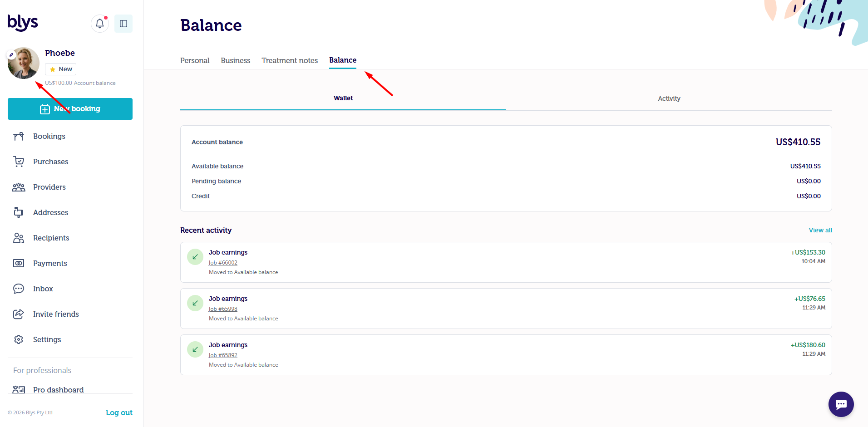The image size is (868, 427).
Task: Switch to the Activity sub-tab
Action: pyautogui.click(x=669, y=98)
